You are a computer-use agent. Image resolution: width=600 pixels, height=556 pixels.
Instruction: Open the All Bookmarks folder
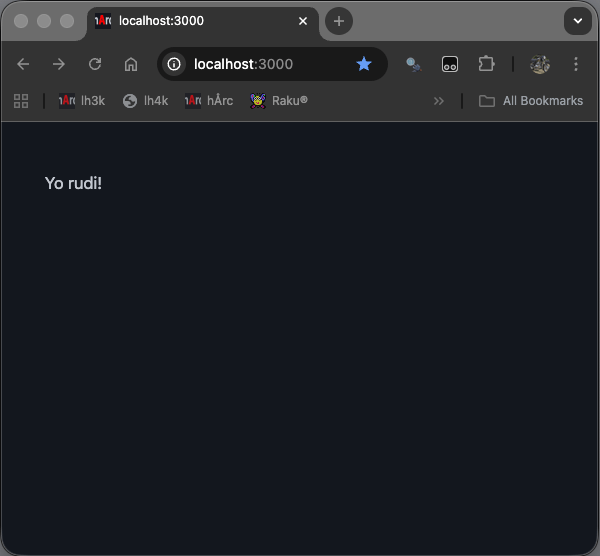point(531,101)
